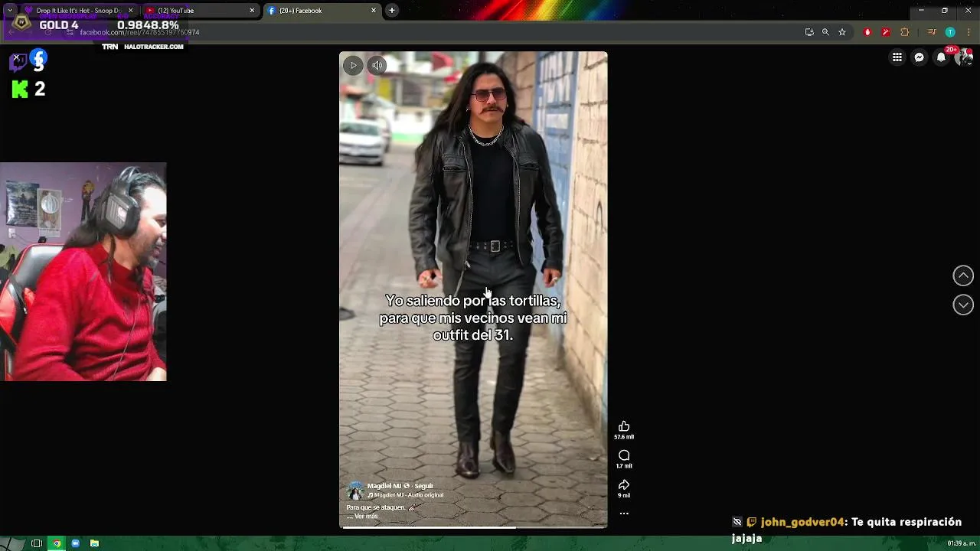Screen dimensions: 980x551
Task: Open the zoom magnifier icon in address bar
Action: [825, 32]
